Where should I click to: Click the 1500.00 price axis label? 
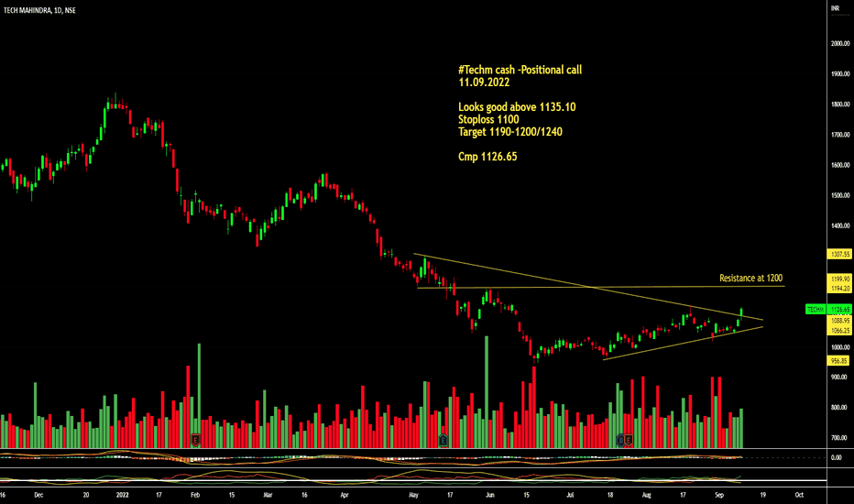[840, 195]
